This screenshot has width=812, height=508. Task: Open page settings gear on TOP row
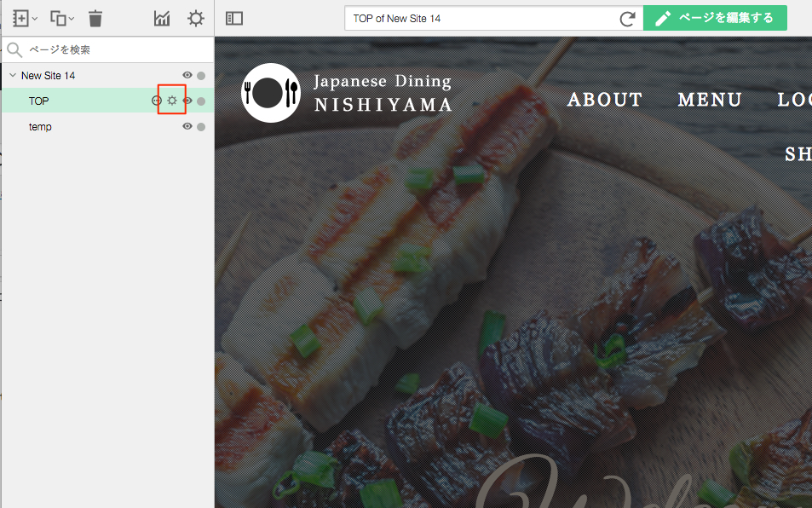[172, 101]
